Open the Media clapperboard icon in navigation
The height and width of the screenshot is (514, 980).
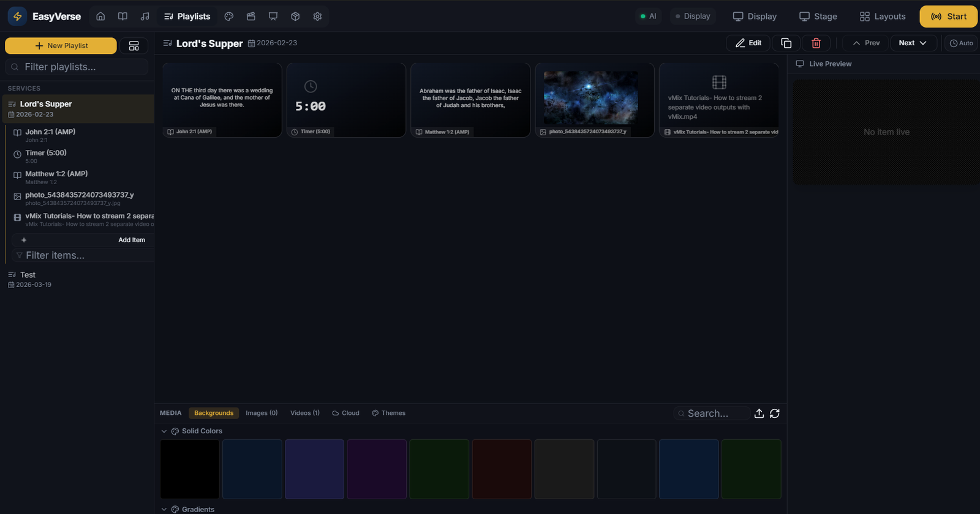251,17
